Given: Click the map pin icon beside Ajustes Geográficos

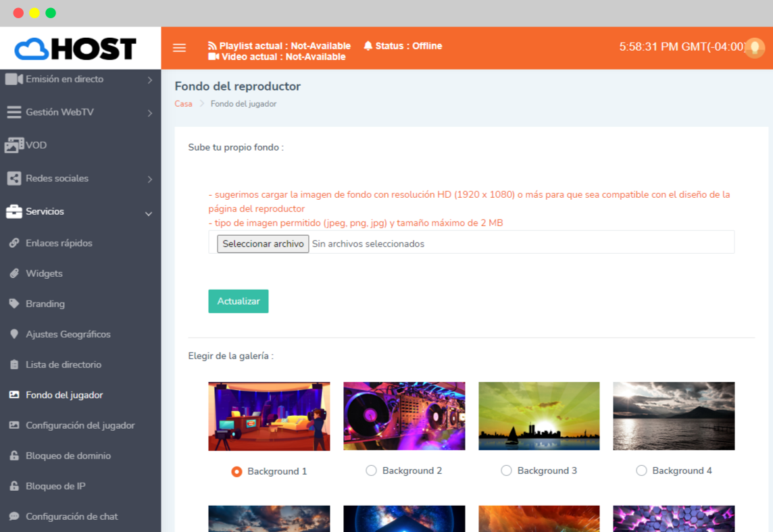Looking at the screenshot, I should click(14, 334).
